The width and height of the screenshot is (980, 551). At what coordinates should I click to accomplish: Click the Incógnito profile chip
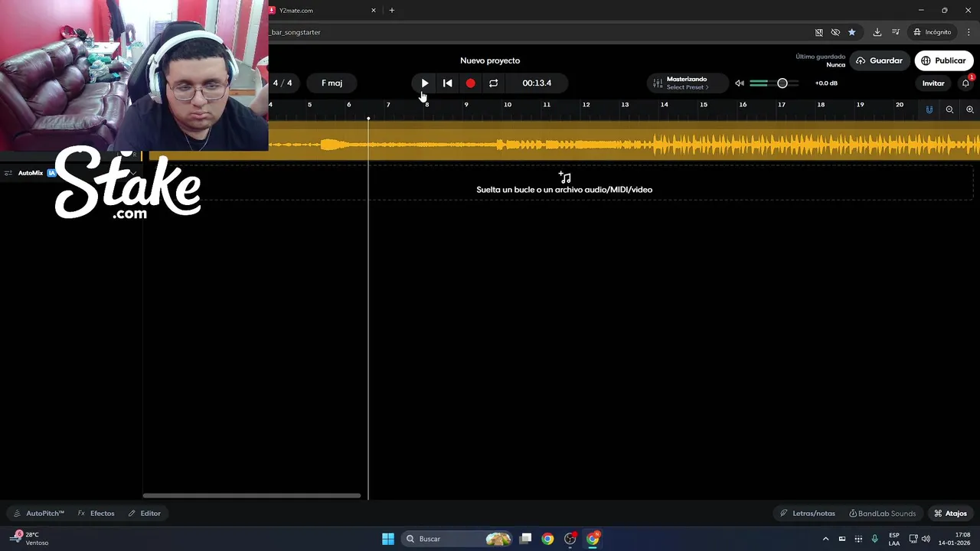(x=932, y=32)
